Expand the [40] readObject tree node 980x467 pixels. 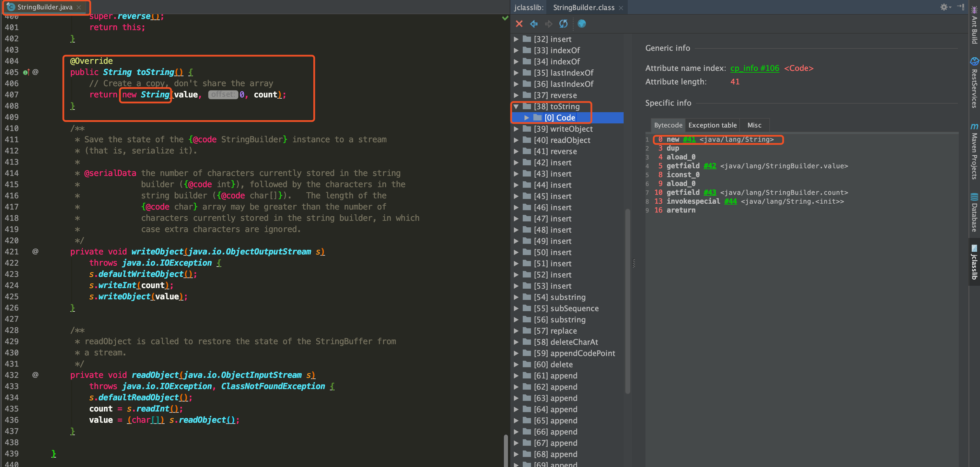click(x=516, y=140)
